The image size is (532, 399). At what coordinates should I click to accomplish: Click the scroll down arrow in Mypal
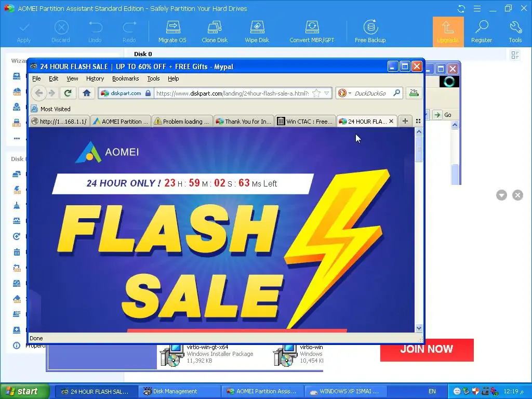[419, 328]
